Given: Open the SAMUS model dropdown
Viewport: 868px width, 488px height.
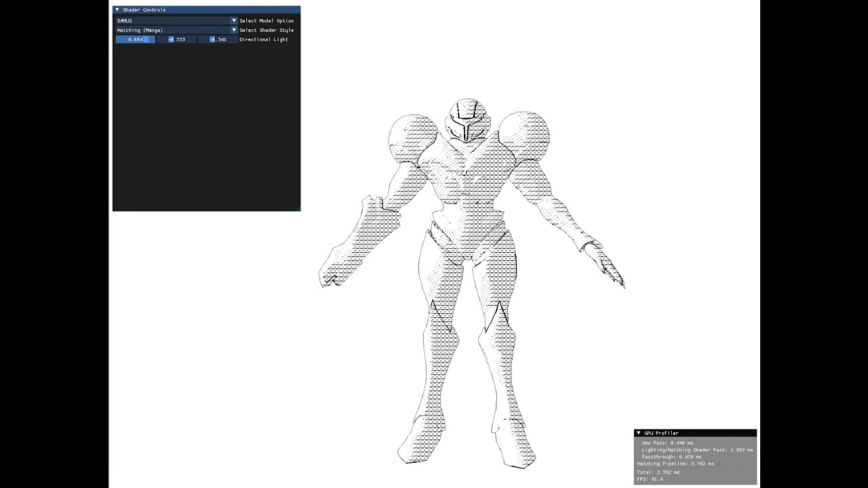Looking at the screenshot, I should point(176,20).
